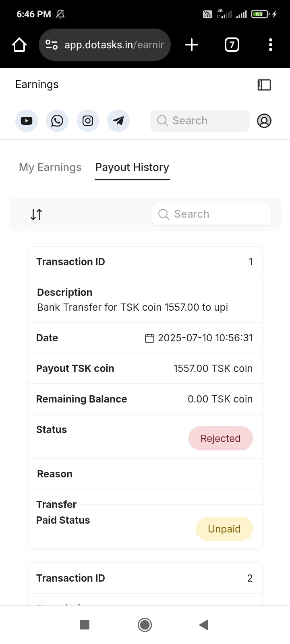Click the sort arrows icon
The width and height of the screenshot is (290, 644).
click(x=36, y=215)
